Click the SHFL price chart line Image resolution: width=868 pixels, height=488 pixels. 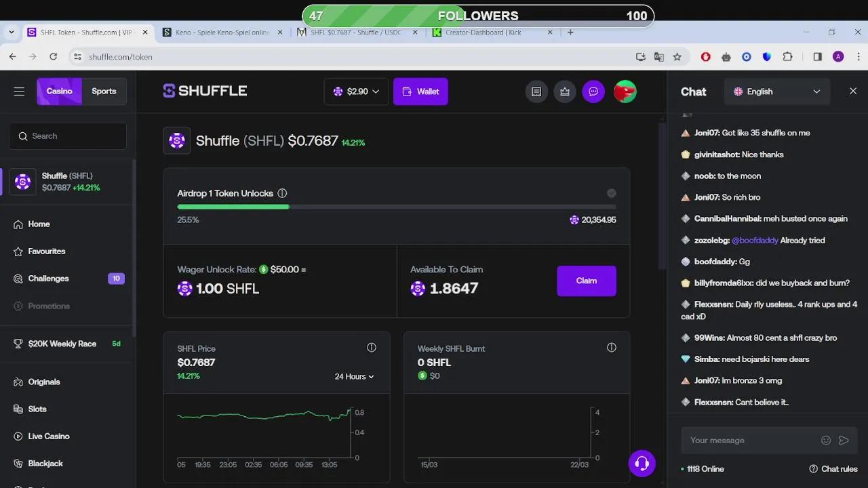pos(264,415)
